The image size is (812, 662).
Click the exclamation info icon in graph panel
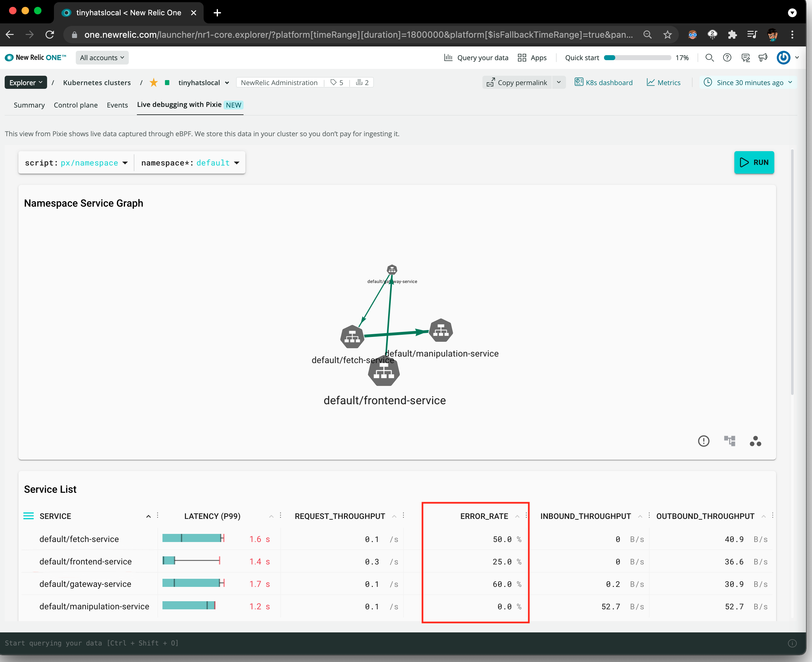703,441
